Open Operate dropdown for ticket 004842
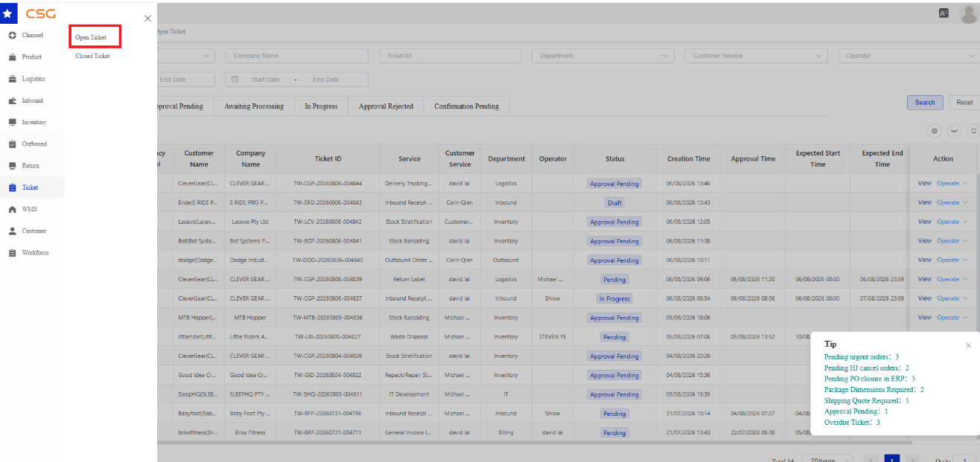 coord(952,222)
